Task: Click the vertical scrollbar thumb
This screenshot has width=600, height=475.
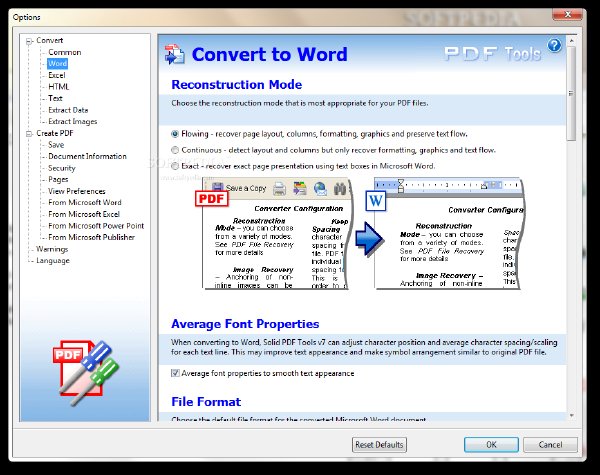Action: coord(571,93)
